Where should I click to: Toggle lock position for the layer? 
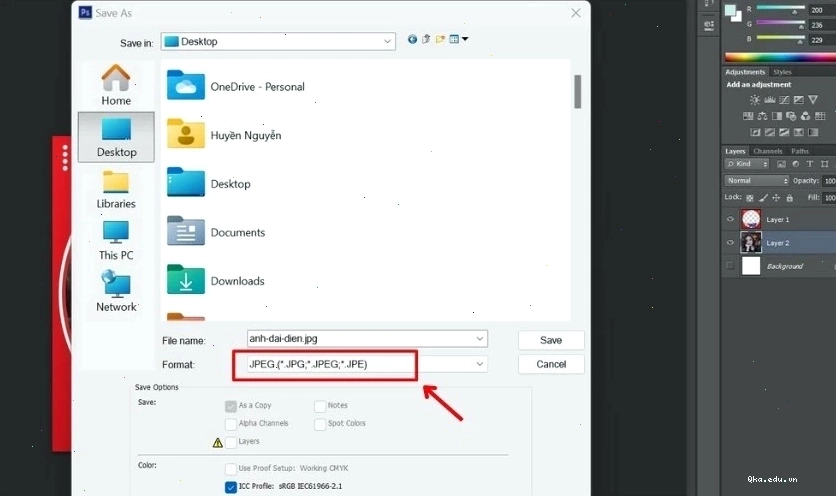[776, 198]
